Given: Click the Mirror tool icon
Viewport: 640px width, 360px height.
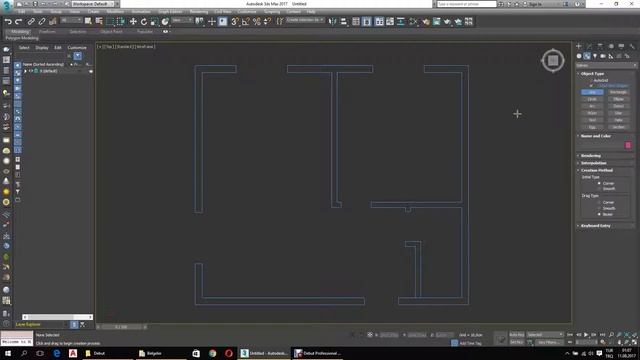Looking at the screenshot, I should 333,22.
